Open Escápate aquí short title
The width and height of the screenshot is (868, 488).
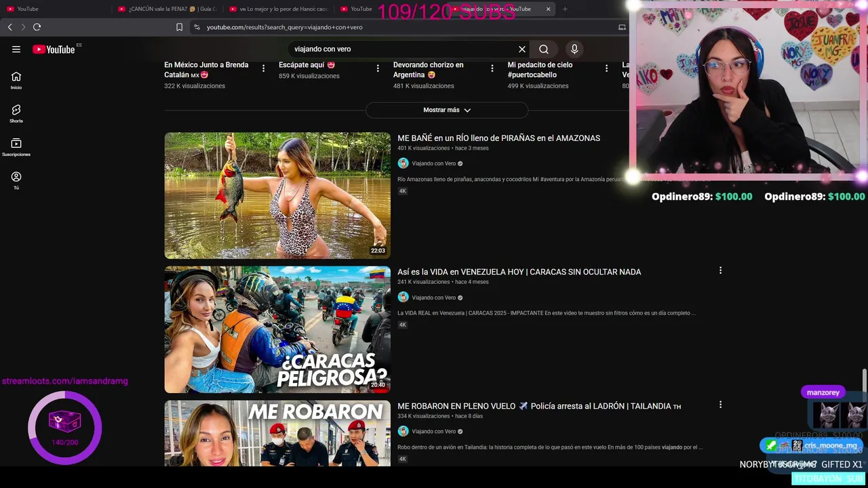coord(307,65)
